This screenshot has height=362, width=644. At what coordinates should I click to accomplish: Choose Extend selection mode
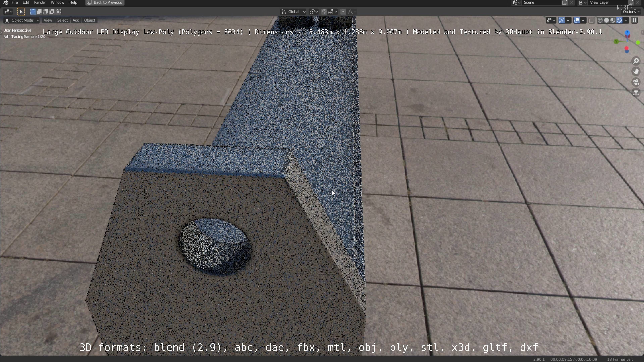tap(39, 12)
